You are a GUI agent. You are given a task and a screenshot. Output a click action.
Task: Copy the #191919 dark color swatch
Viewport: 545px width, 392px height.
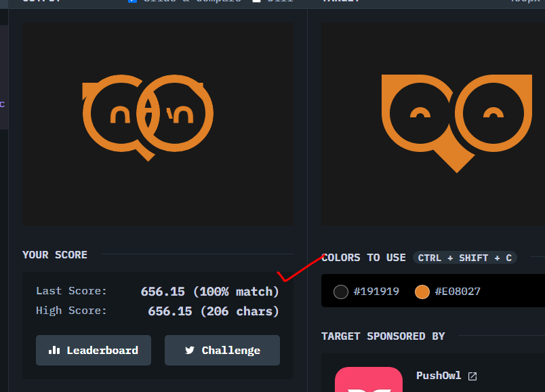[x=340, y=292]
